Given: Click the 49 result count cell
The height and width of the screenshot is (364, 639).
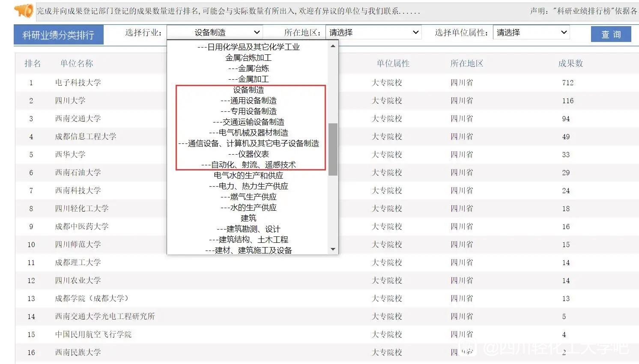Looking at the screenshot, I should click(566, 137).
